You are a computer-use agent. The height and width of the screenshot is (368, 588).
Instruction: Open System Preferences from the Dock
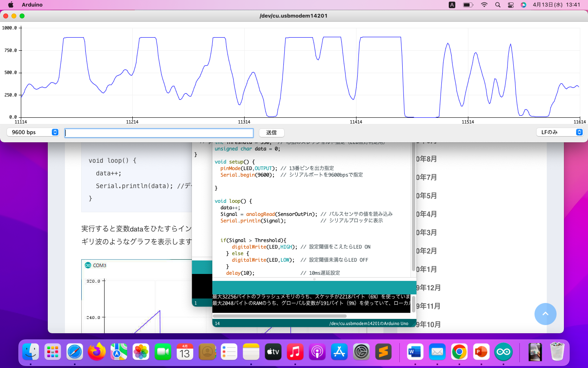click(x=361, y=352)
